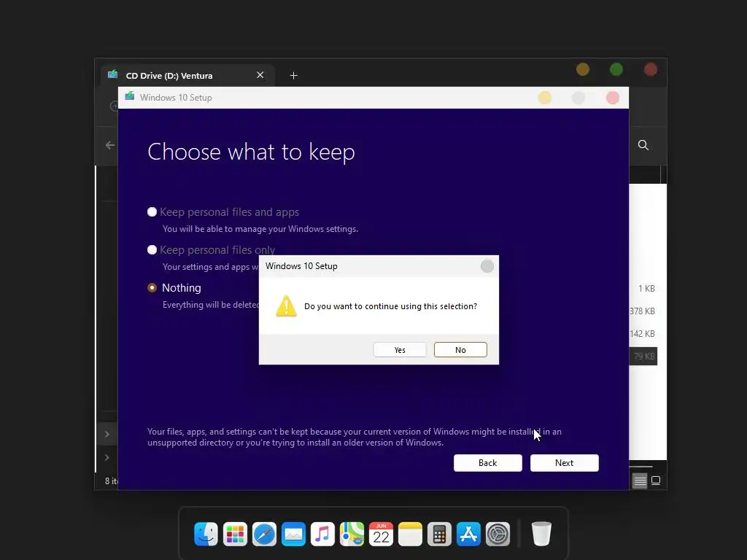Click the yellow warning icon in dialog
The image size is (747, 560).
pos(286,306)
